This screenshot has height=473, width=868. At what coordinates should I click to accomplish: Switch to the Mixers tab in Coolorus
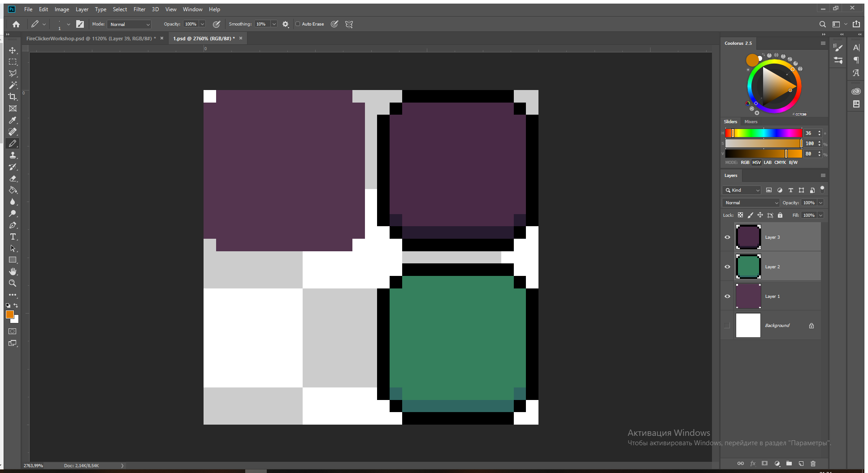click(751, 122)
